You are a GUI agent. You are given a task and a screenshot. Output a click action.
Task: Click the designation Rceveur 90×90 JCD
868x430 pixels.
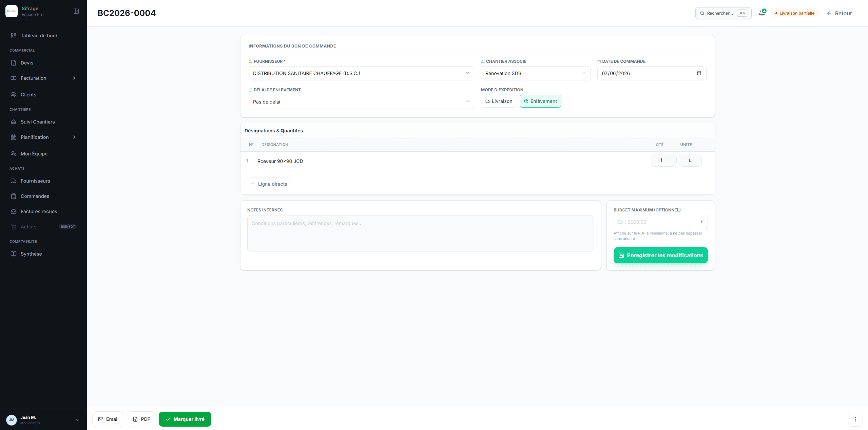point(280,161)
